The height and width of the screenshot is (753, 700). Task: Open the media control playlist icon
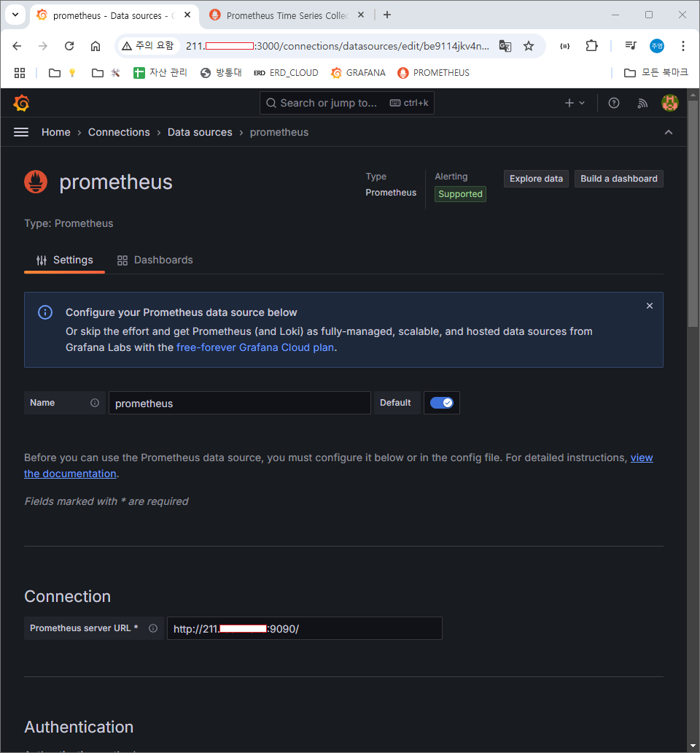point(631,46)
